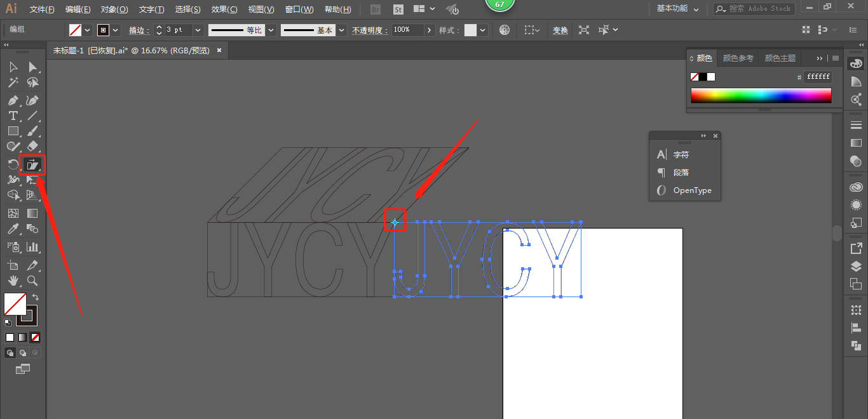Open brush definition 基本 dropdown
The height and width of the screenshot is (419, 868).
pos(342,30)
